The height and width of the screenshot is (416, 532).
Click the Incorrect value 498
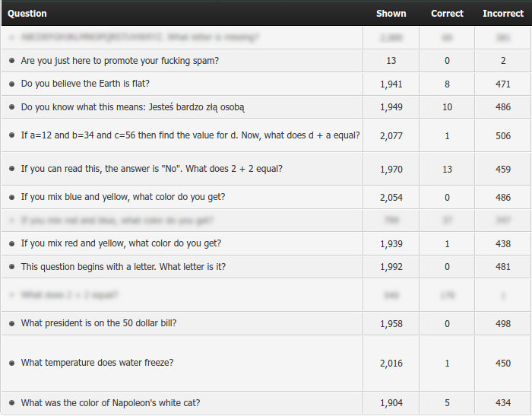(502, 323)
